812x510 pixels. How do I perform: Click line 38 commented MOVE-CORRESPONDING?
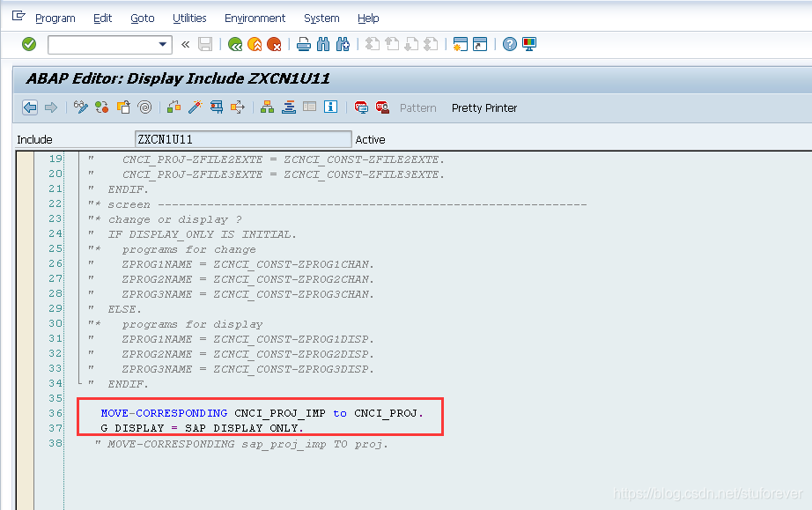(242, 444)
